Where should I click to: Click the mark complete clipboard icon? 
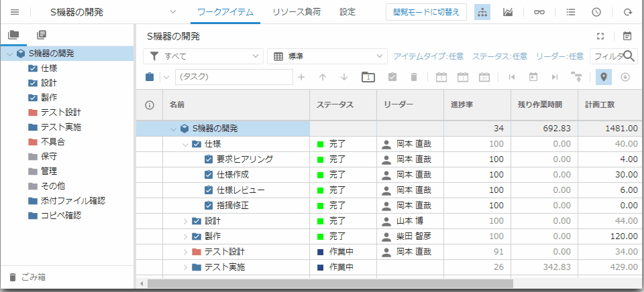pyautogui.click(x=392, y=77)
